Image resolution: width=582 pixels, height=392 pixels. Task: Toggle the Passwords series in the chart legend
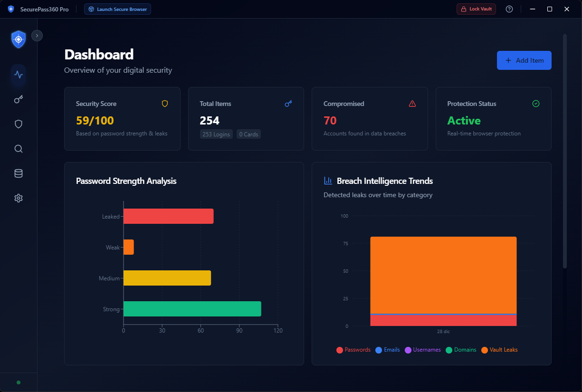(353, 350)
